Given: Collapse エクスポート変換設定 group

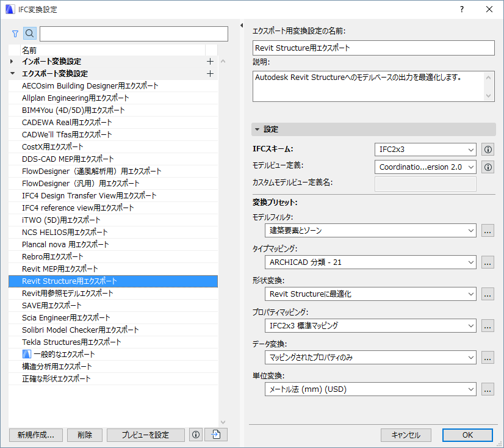Looking at the screenshot, I should coord(13,73).
